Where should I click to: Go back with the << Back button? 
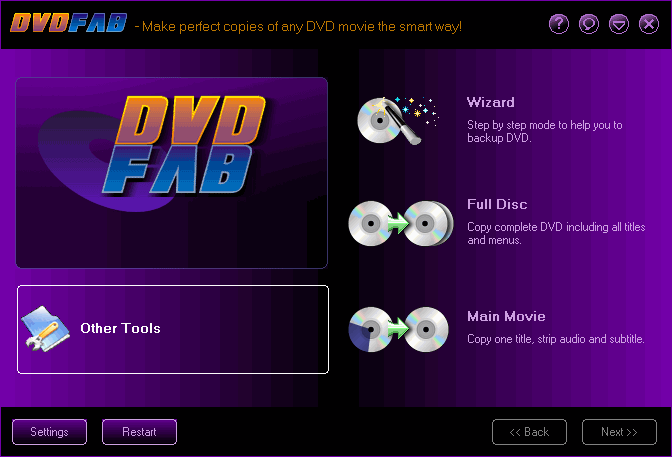click(529, 432)
